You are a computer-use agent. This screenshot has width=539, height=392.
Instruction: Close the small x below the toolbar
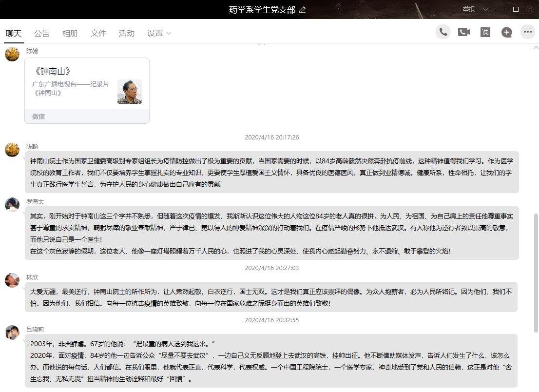[536, 47]
